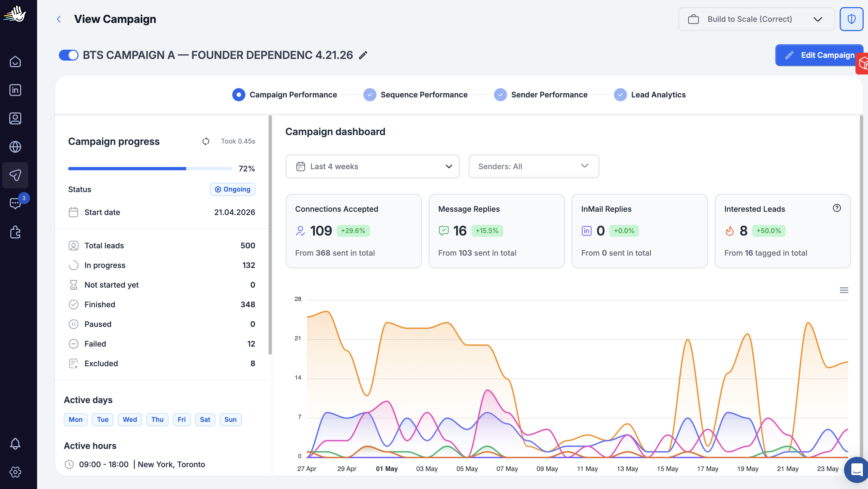
Task: Toggle Sat active day
Action: [205, 419]
